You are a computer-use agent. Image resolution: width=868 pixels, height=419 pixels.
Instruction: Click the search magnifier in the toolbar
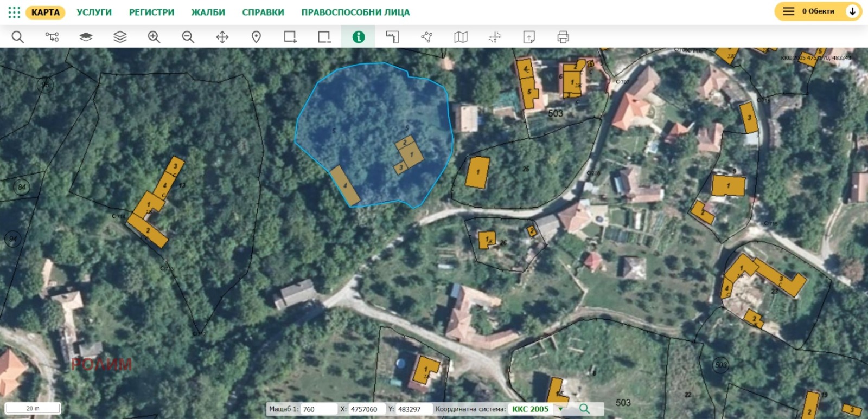click(x=18, y=37)
